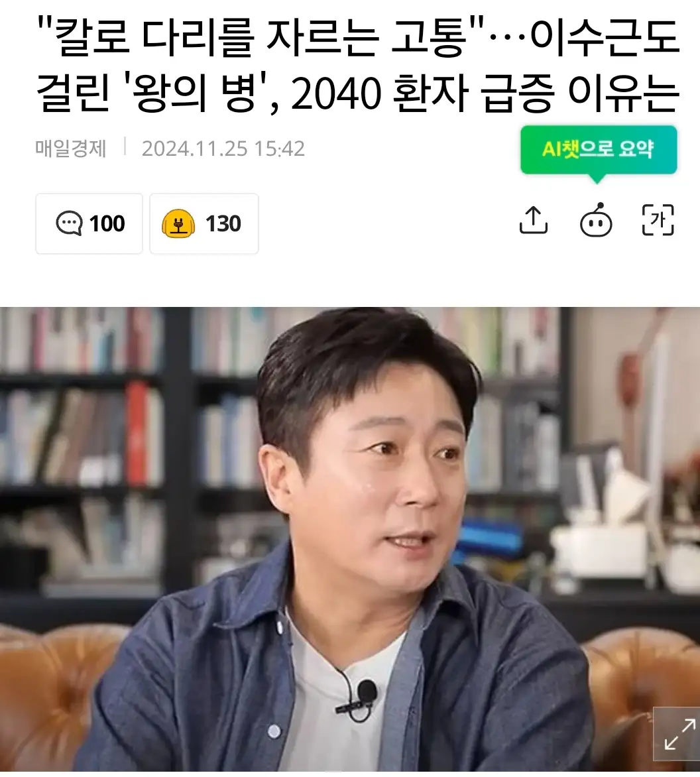Open the 매일경제 publisher link
The image size is (700, 777).
(x=71, y=149)
